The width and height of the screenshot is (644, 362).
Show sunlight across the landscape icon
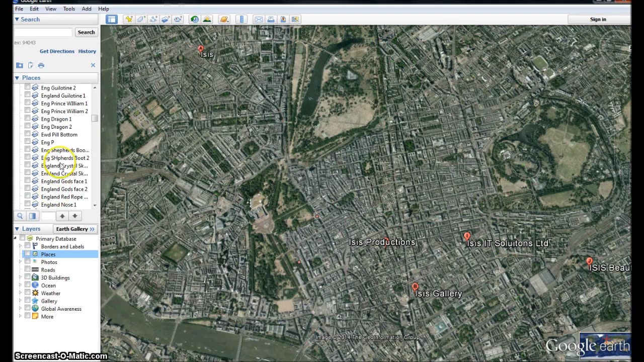[207, 19]
